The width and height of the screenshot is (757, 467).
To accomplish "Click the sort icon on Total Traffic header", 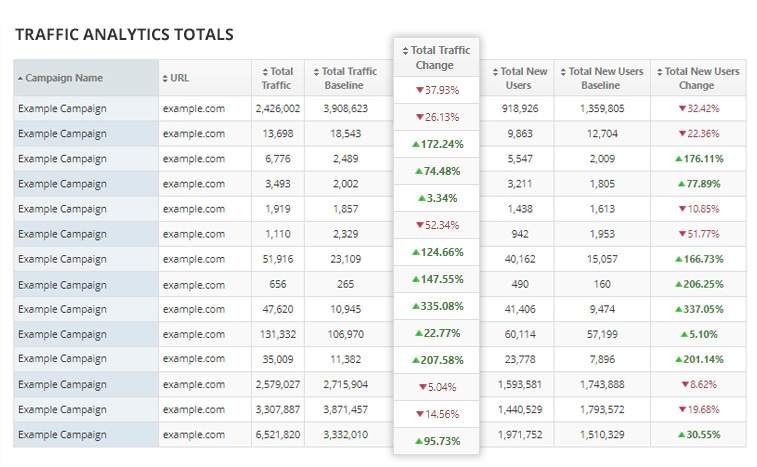I will (266, 72).
